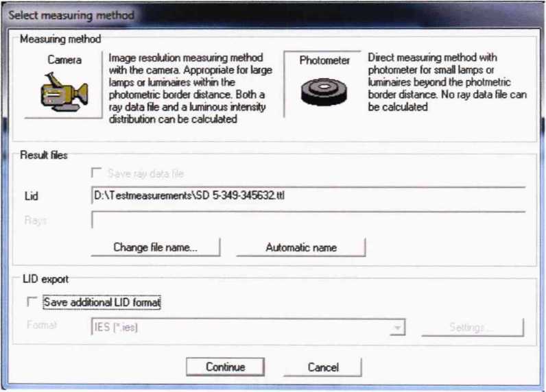Cancel the measuring method dialog
Image resolution: width=546 pixels, height=392 pixels.
click(x=323, y=367)
